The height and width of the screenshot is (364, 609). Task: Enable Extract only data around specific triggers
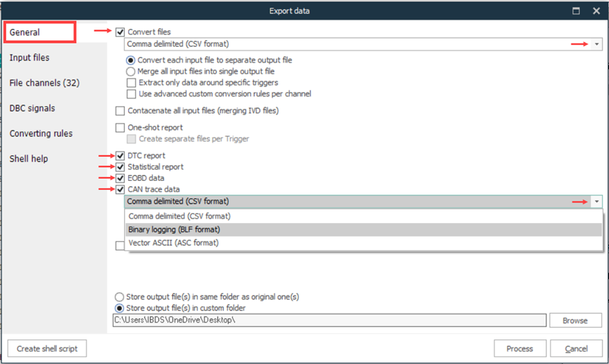(x=132, y=83)
